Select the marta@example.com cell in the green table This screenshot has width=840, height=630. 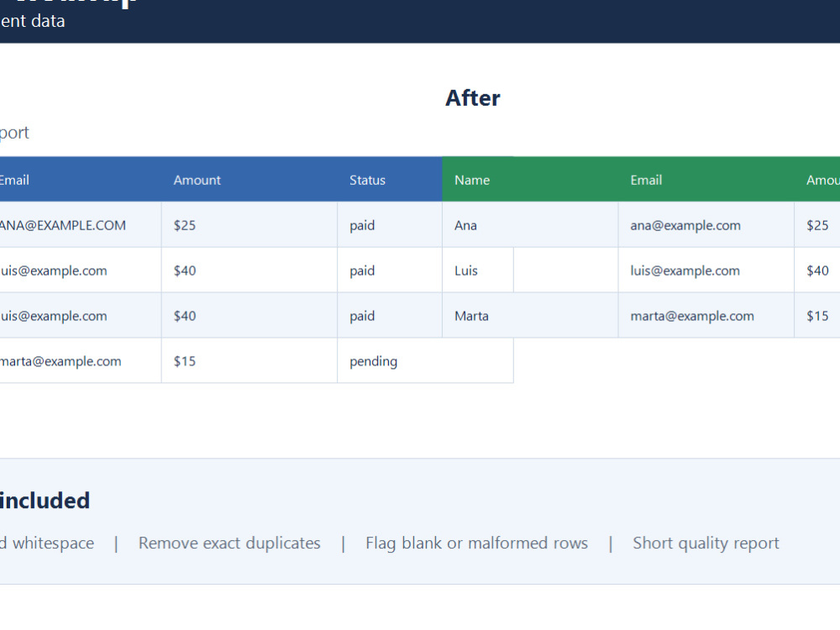click(706, 316)
